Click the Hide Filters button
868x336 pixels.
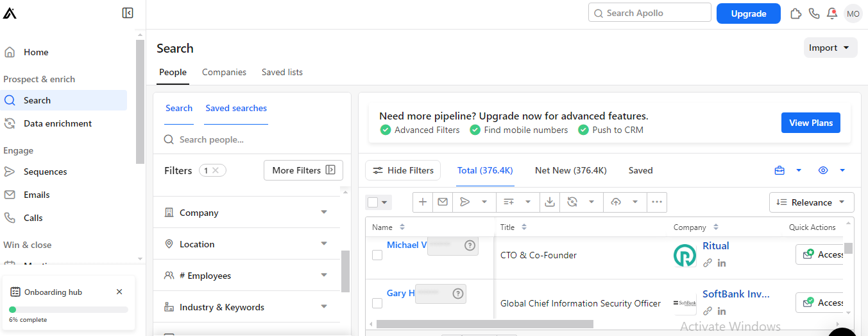[403, 170]
